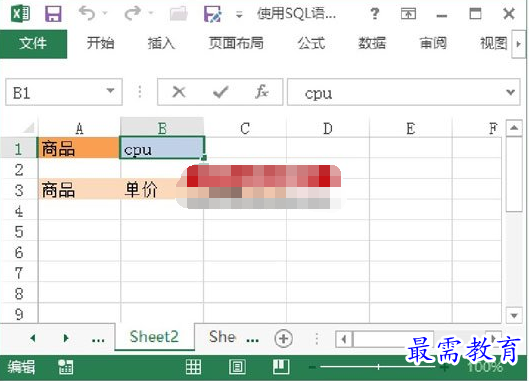This screenshot has width=529, height=381.
Task: Click the Open folder icon in the quick access toolbar
Action: 178,14
